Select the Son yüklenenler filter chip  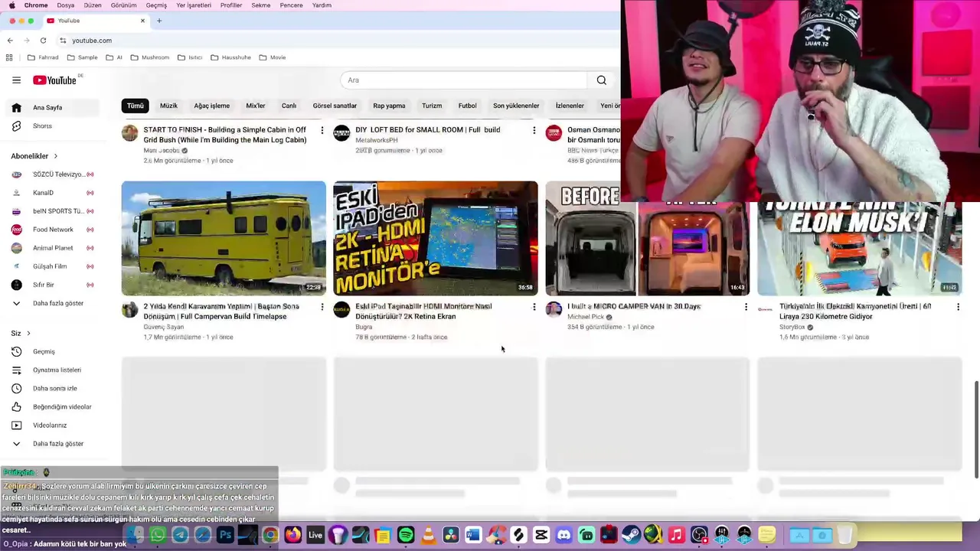[516, 106]
